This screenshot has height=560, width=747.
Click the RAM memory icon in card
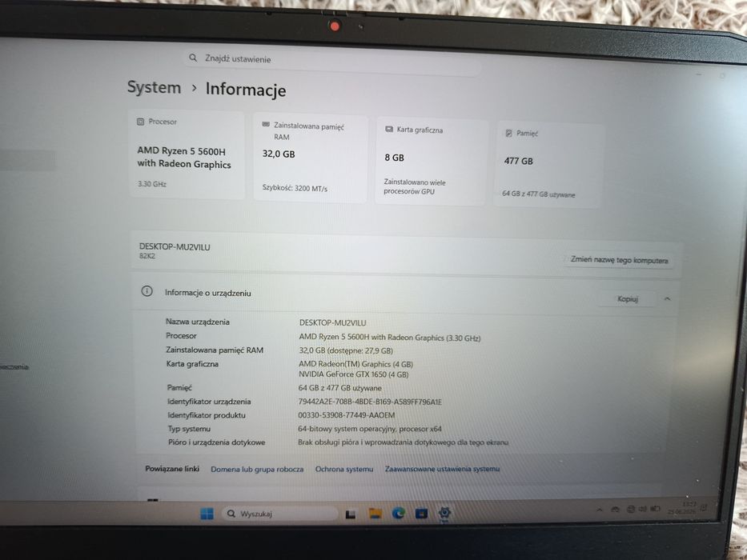pyautogui.click(x=266, y=125)
